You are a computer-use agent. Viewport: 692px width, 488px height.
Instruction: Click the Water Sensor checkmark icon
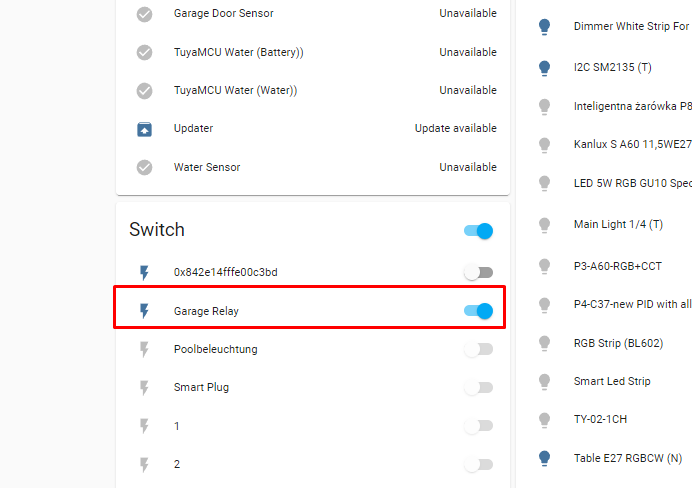144,168
